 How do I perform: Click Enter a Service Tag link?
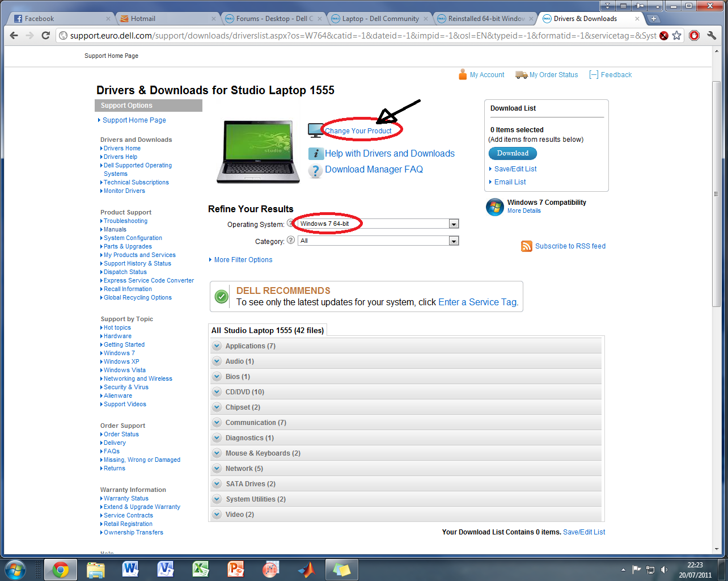[478, 302]
